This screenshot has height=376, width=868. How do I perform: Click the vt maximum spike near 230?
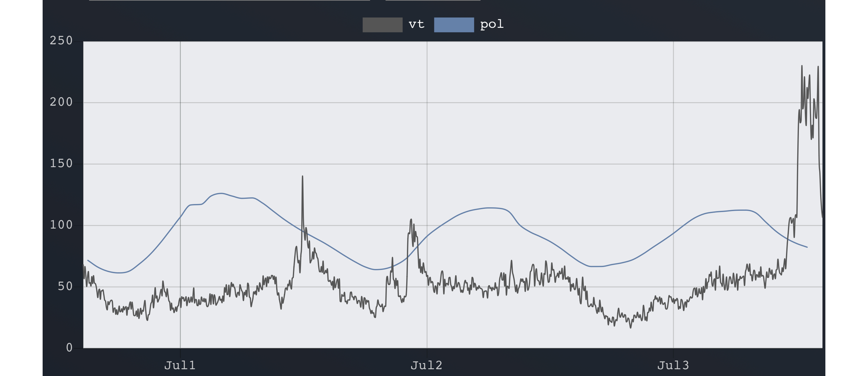click(801, 66)
